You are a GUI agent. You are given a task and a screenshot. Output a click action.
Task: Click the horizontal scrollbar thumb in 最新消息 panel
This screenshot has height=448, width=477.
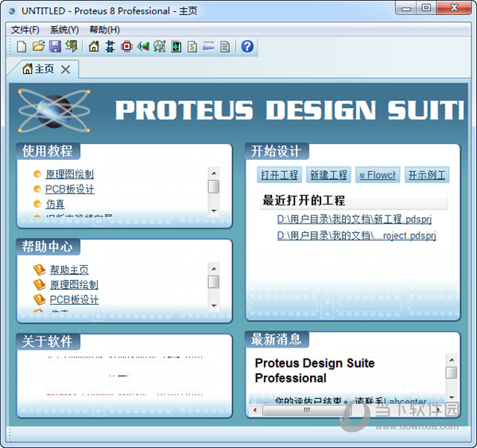tap(306, 411)
